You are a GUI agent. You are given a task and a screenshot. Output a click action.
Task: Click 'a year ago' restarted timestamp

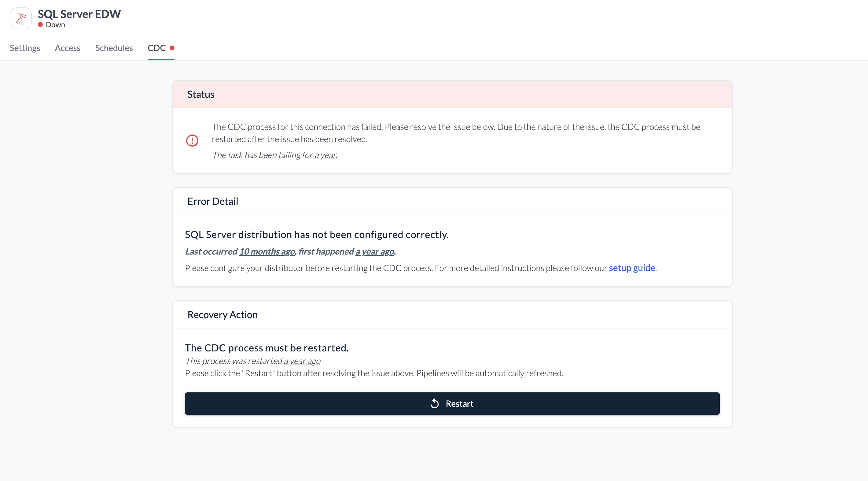(302, 361)
